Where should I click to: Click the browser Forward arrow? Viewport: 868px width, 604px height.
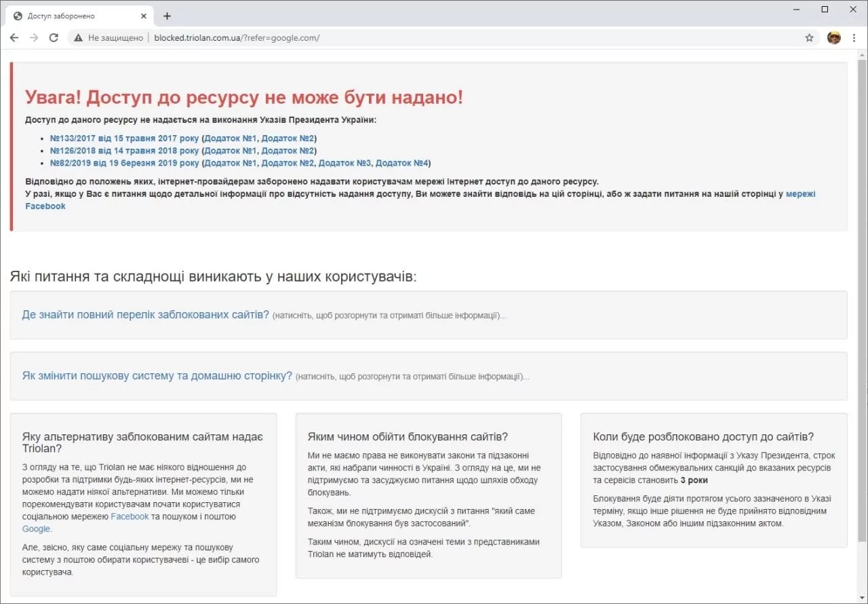tap(34, 38)
